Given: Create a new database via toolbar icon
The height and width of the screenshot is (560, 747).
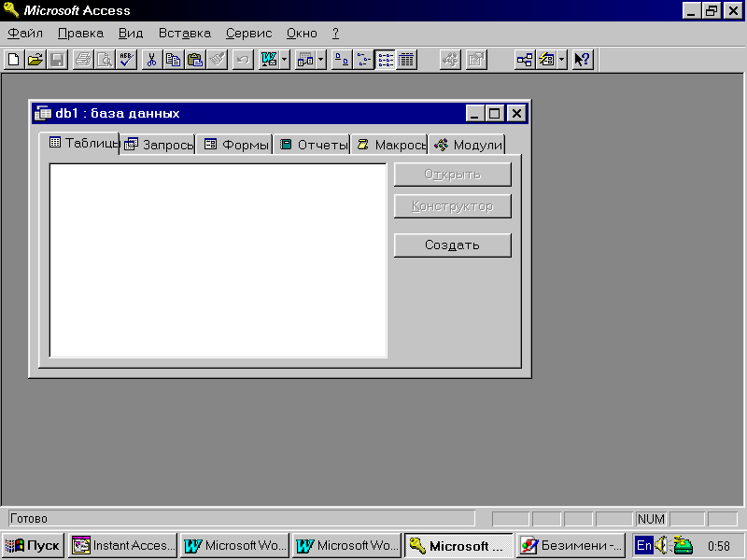Looking at the screenshot, I should tap(14, 60).
